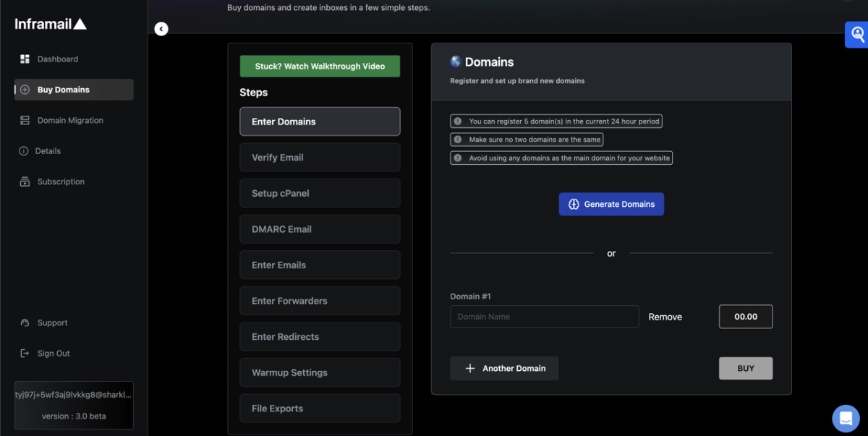Click the blue magnifier search icon
The height and width of the screenshot is (436, 868).
pos(857,34)
